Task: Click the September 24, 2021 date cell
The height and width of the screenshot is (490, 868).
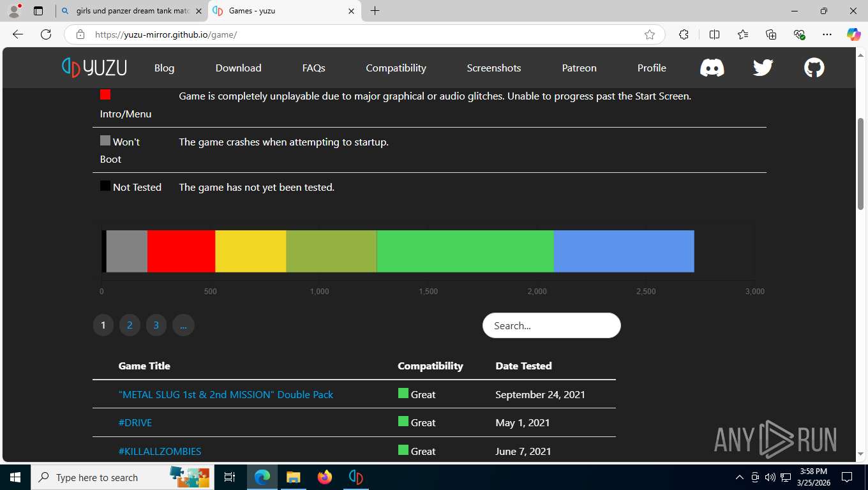Action: (540, 394)
